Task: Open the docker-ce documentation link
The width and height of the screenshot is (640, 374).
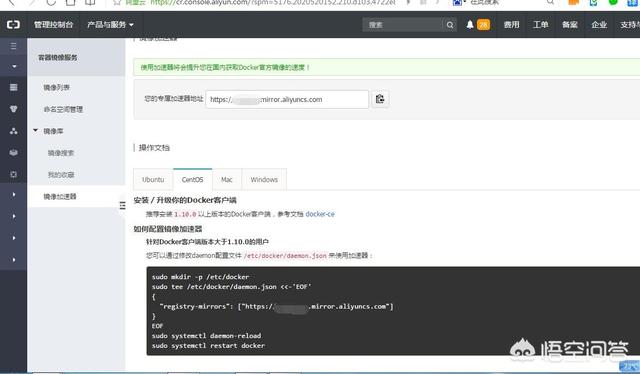Action: (x=320, y=214)
